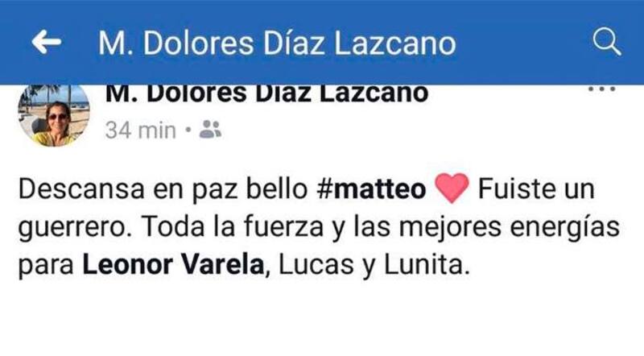The image size is (644, 356).
Task: Open the bold author name above the timestamp
Action: pos(266,93)
